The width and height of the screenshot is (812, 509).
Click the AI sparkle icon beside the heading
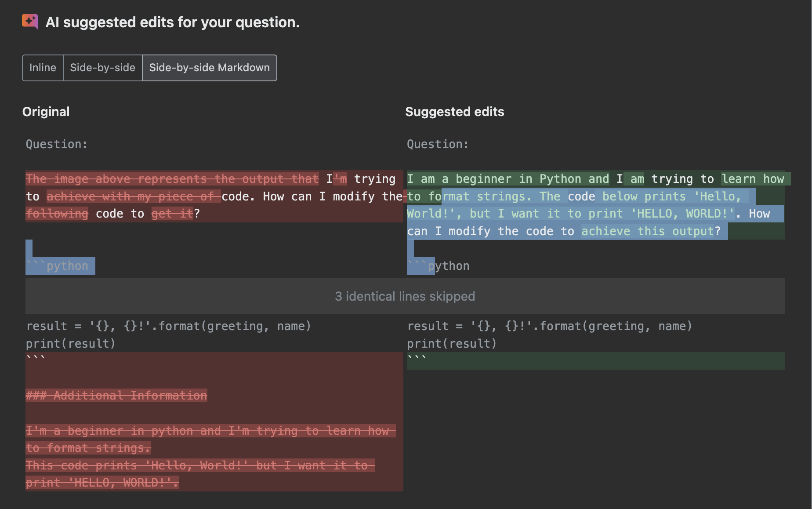pos(30,22)
